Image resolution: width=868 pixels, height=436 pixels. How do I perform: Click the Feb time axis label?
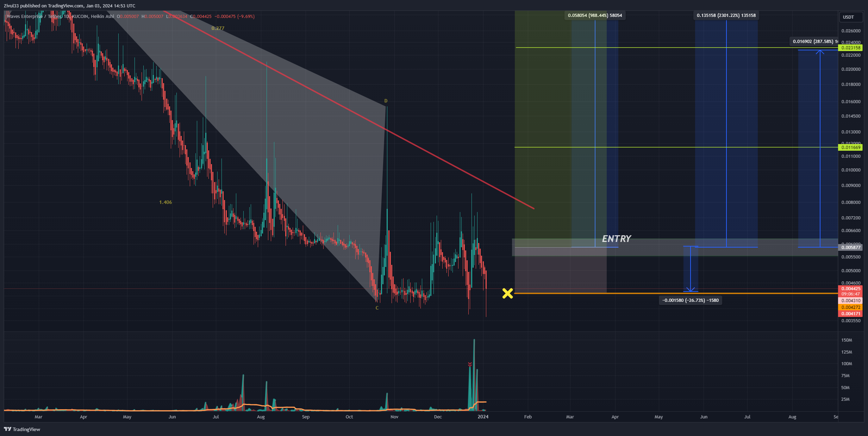pos(528,417)
